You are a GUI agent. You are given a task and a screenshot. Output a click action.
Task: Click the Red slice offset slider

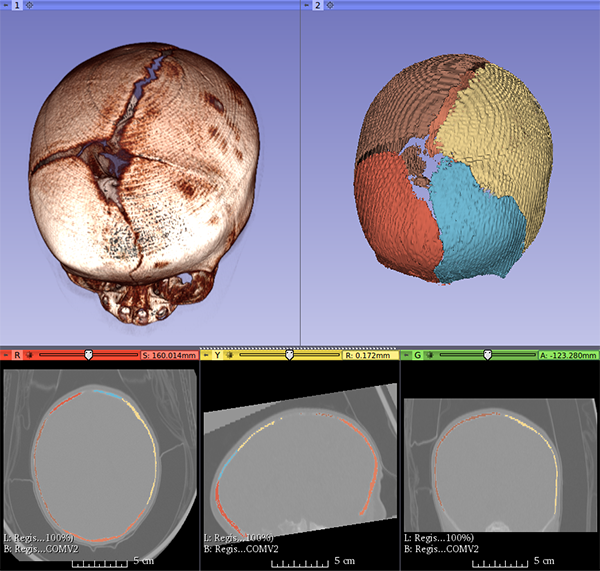[88, 355]
